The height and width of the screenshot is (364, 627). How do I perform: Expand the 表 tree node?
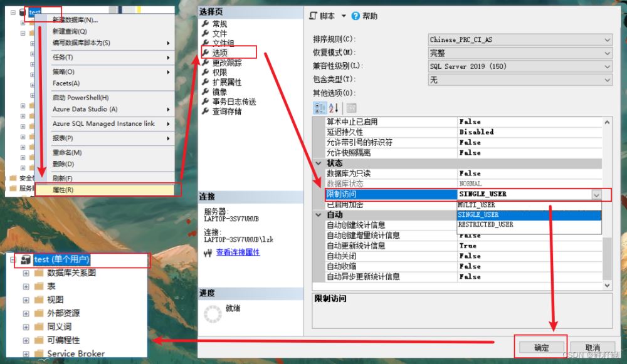tap(26, 286)
